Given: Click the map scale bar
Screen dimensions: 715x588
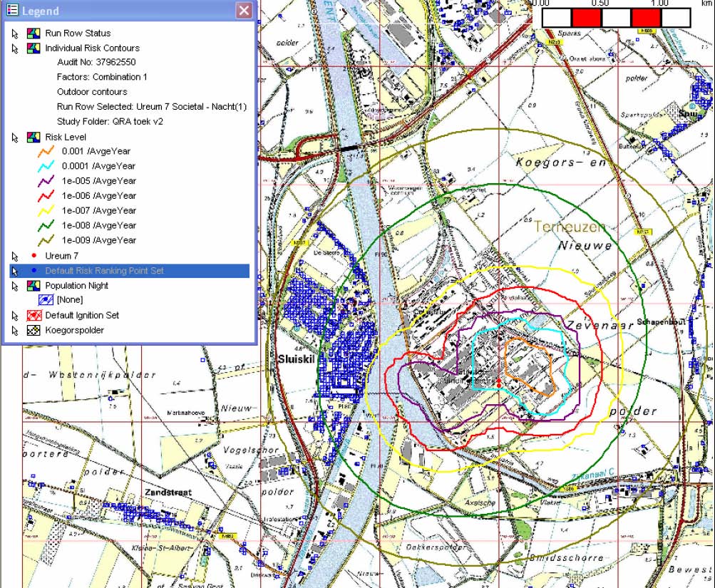Looking at the screenshot, I should coord(616,19).
